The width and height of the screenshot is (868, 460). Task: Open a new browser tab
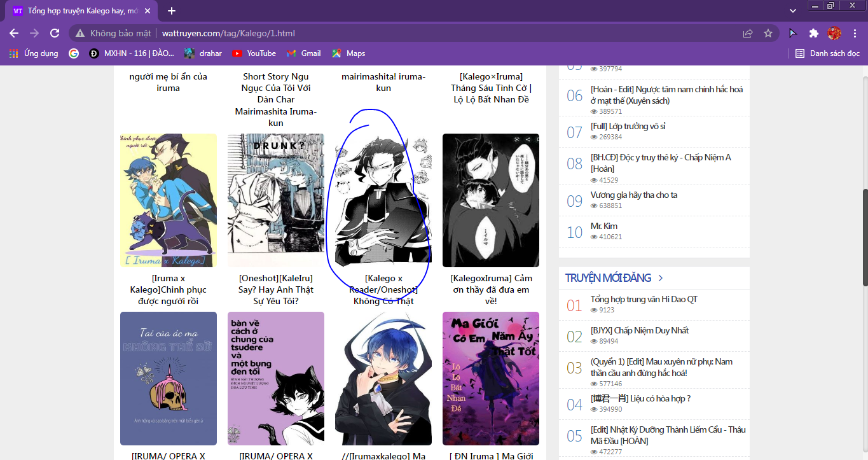[171, 11]
